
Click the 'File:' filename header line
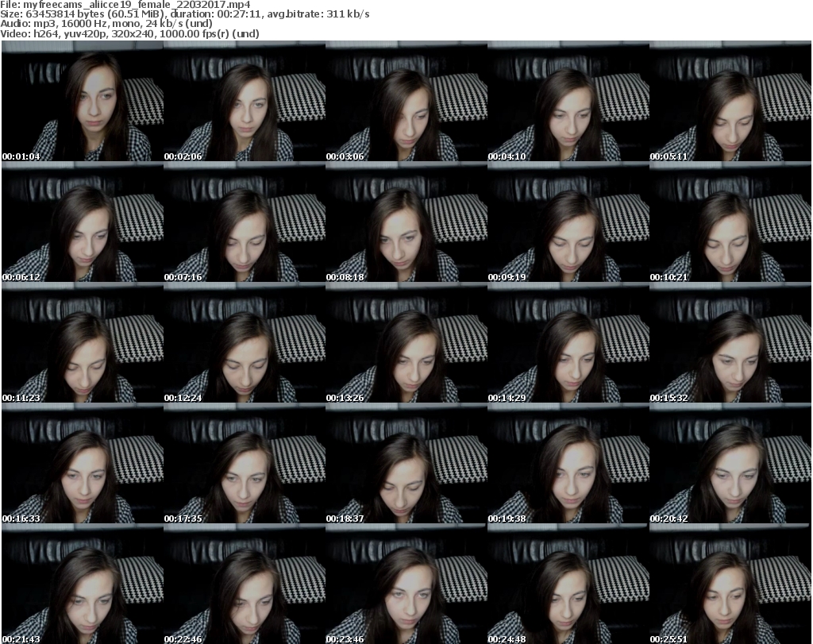point(125,5)
